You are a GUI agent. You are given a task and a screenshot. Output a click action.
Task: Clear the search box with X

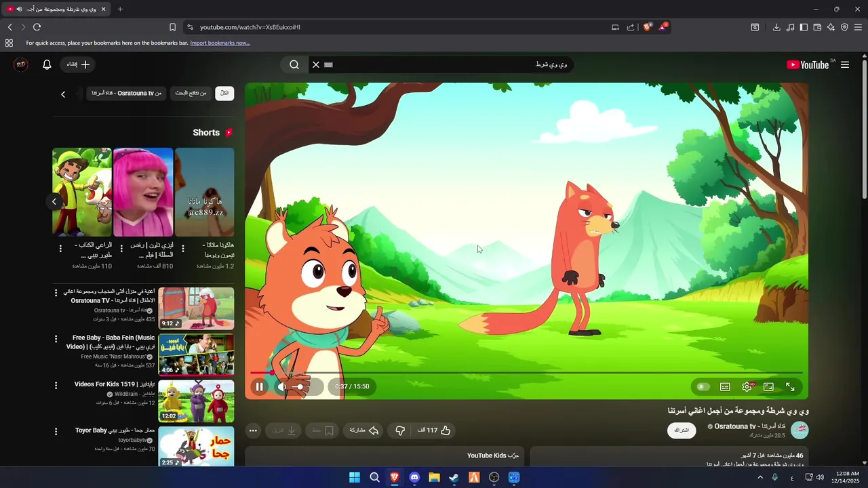(x=315, y=64)
